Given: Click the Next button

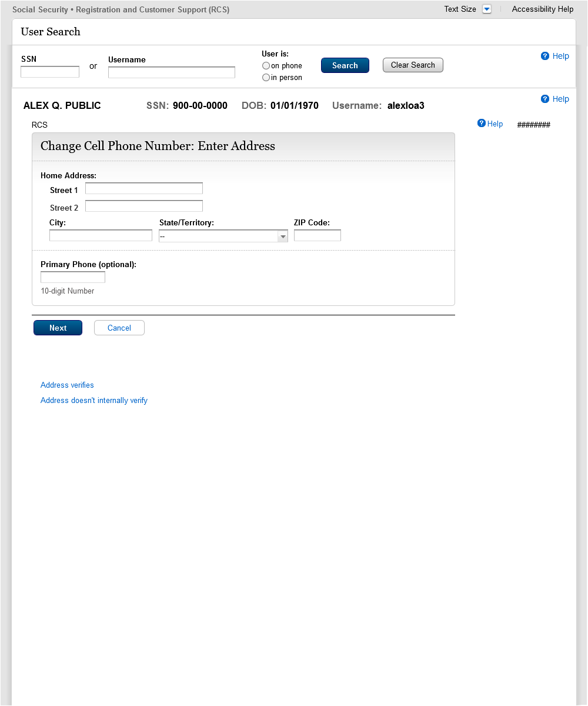Looking at the screenshot, I should tap(58, 328).
